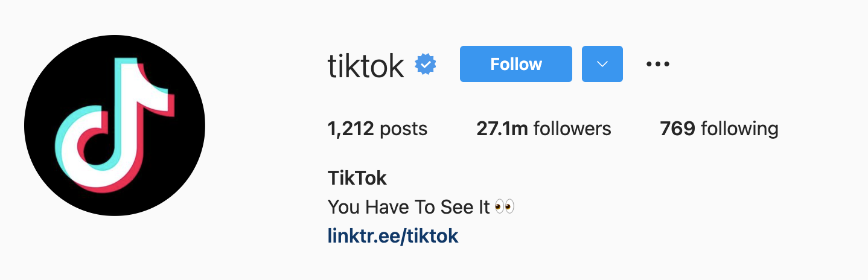
Task: Click the white chevron arrow icon
Action: (x=602, y=64)
